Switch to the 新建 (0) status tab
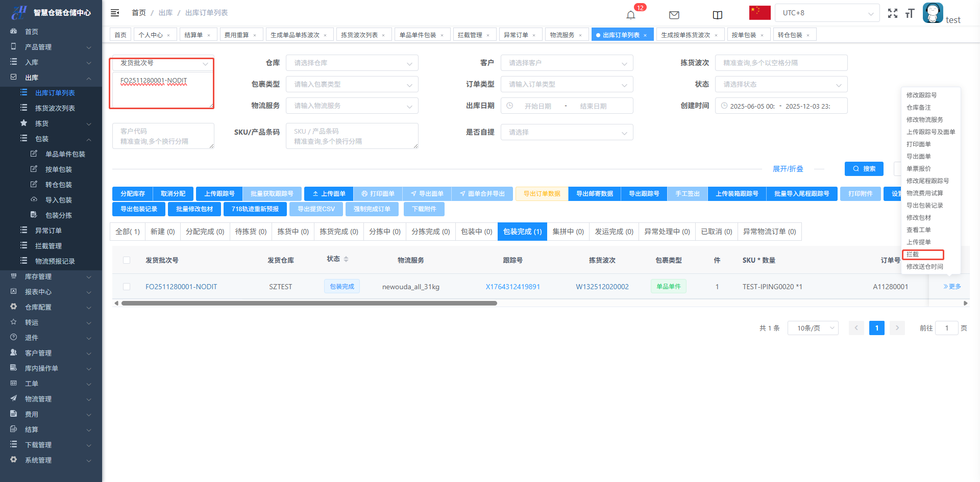Image resolution: width=980 pixels, height=482 pixels. click(x=162, y=232)
